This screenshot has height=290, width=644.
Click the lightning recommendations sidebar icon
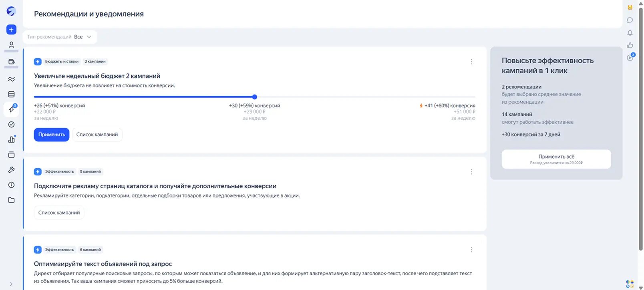tap(11, 109)
